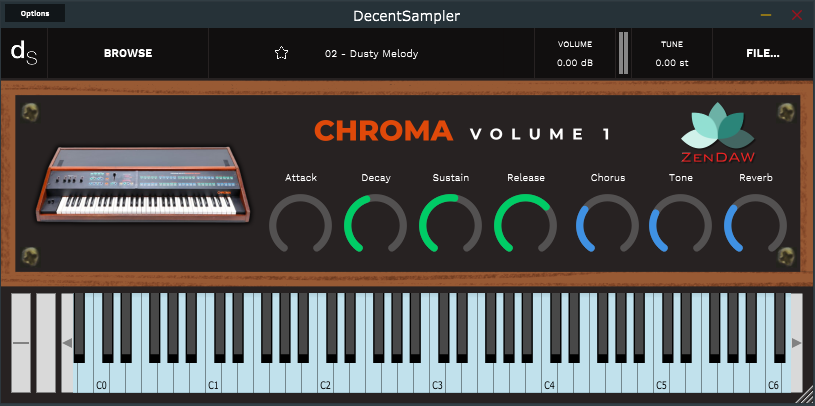This screenshot has width=815, height=406.
Task: Click the Tone knob
Action: tap(680, 225)
